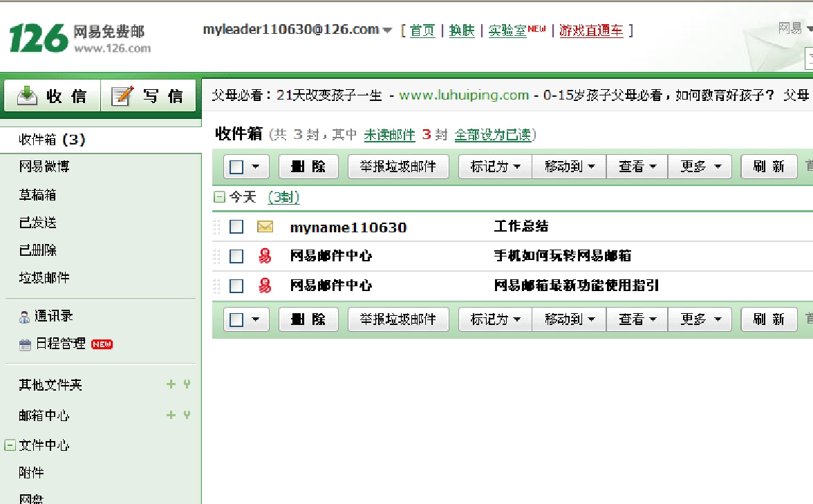Click the 全部设为已读 link
The image size is (813, 504).
tap(492, 135)
